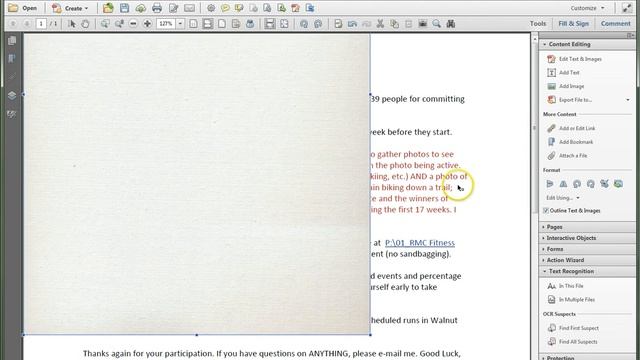The width and height of the screenshot is (640, 360).
Task: Click the document vertical scrollbar
Action: pos(535,127)
